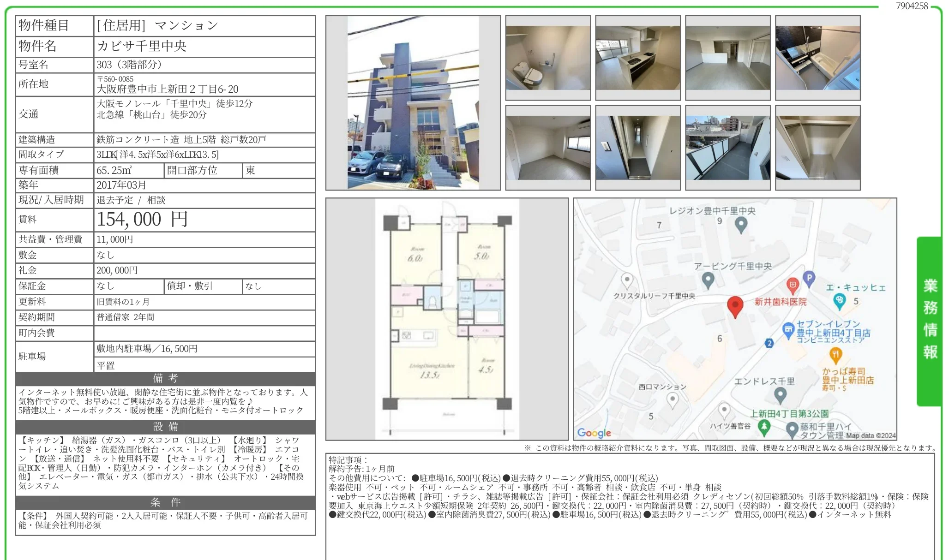Viewport: 949px width, 560px height.
Task: Open the kitchen photo thumbnail
Action: 638,58
